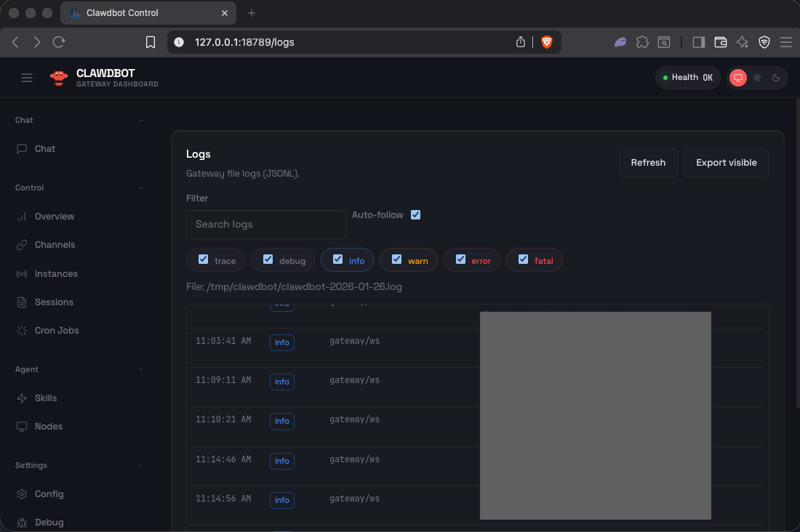This screenshot has height=532, width=800.
Task: Click the Debug bug icon
Action: (x=21, y=523)
